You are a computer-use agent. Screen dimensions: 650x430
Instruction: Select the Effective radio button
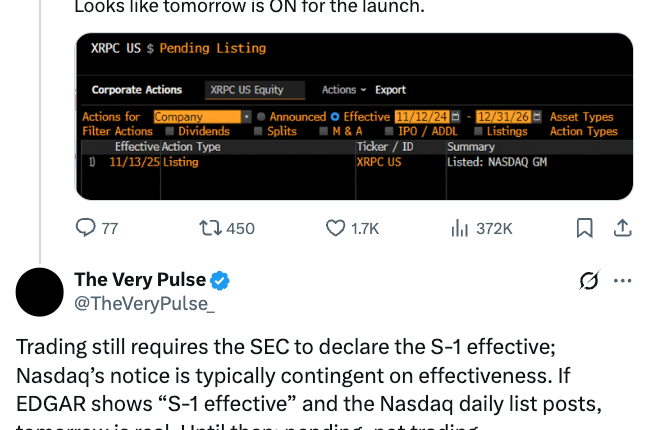coord(335,117)
